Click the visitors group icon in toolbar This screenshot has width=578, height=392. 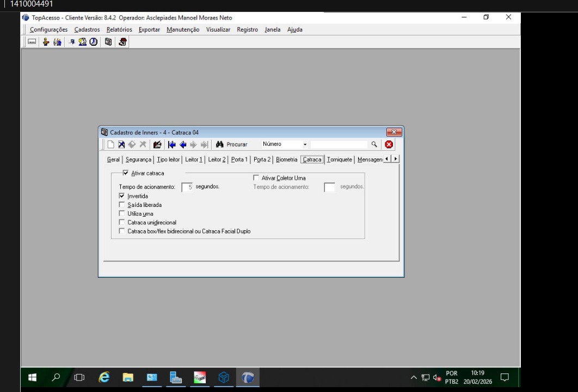tap(57, 42)
